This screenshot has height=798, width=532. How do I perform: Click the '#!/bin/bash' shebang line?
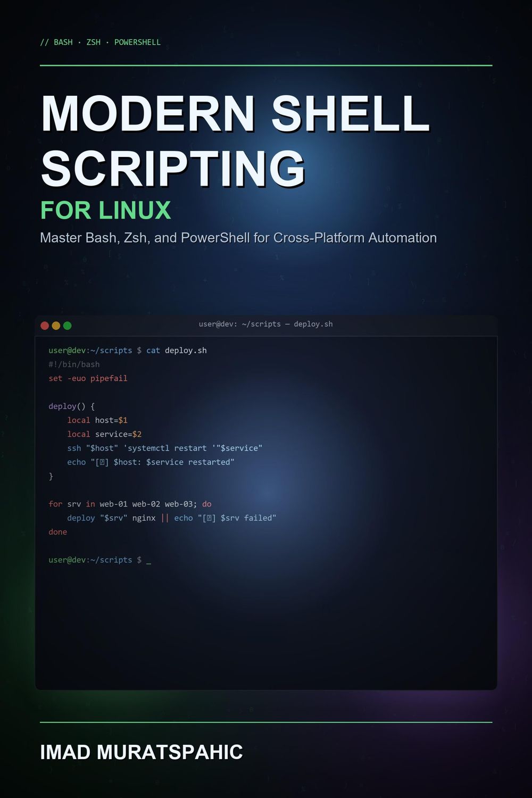(x=74, y=364)
